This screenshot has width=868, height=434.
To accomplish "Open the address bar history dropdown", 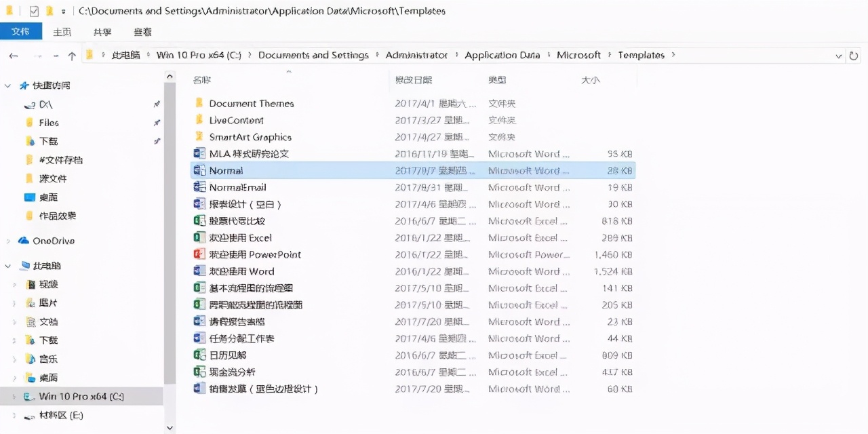I will tap(839, 56).
